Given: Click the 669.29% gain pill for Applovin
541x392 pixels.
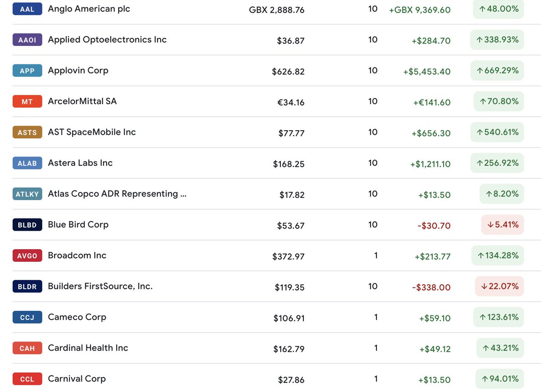Looking at the screenshot, I should coord(497,71).
